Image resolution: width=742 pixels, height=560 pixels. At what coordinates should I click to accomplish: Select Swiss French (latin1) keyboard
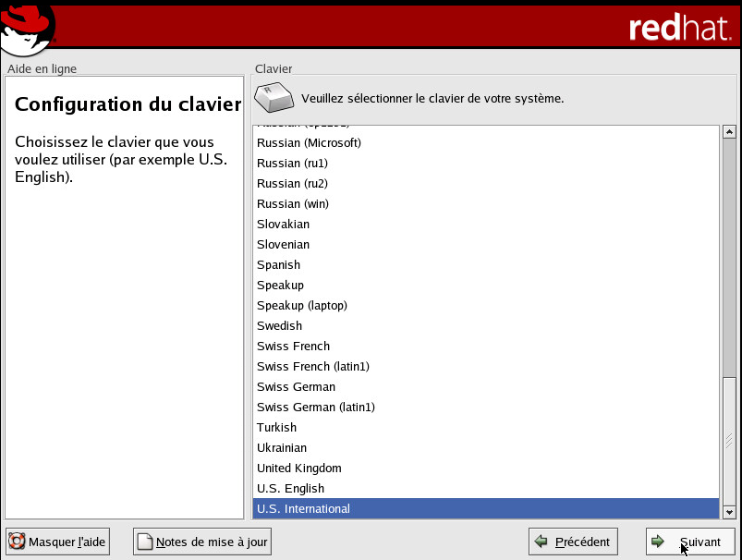486,367
